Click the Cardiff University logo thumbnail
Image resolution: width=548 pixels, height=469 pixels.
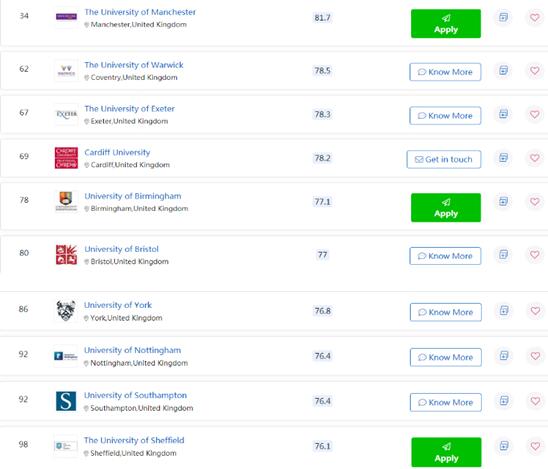pyautogui.click(x=66, y=158)
